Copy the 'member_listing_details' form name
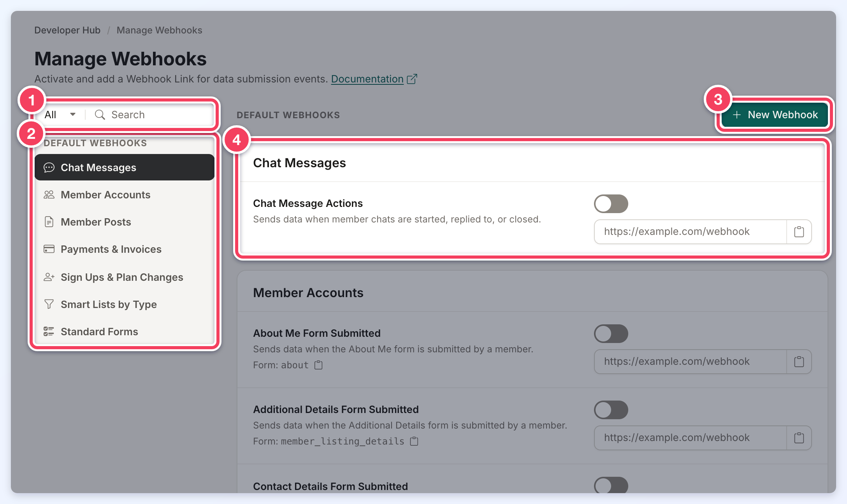The width and height of the screenshot is (847, 504). pyautogui.click(x=414, y=441)
